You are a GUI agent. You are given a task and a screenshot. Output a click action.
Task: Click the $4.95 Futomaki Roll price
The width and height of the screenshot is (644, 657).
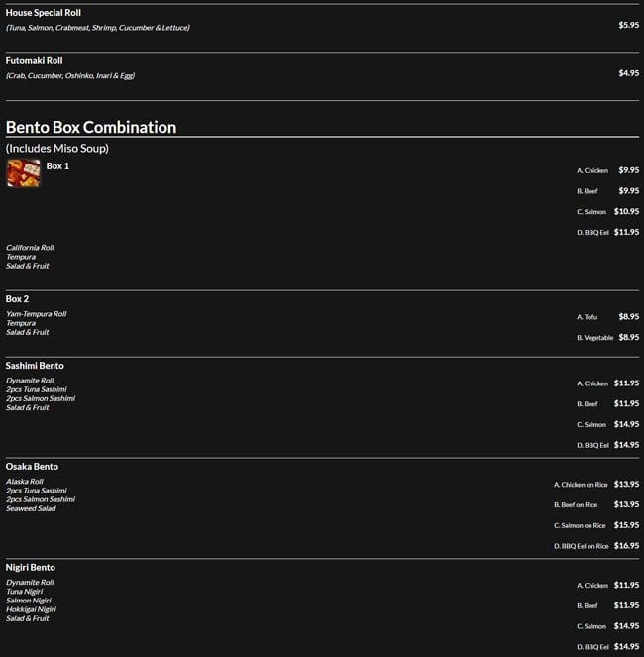[628, 73]
